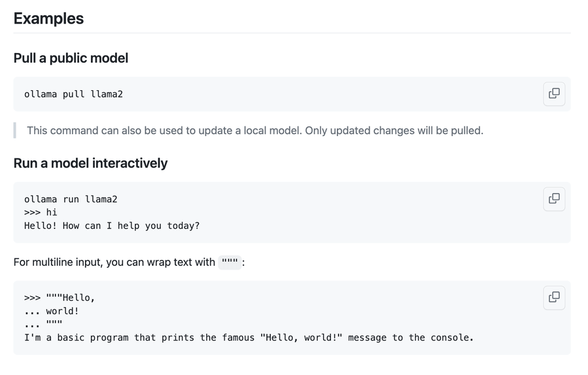The width and height of the screenshot is (588, 375).
Task: Click 'Hello! How can I help you today?' line
Action: (x=112, y=226)
